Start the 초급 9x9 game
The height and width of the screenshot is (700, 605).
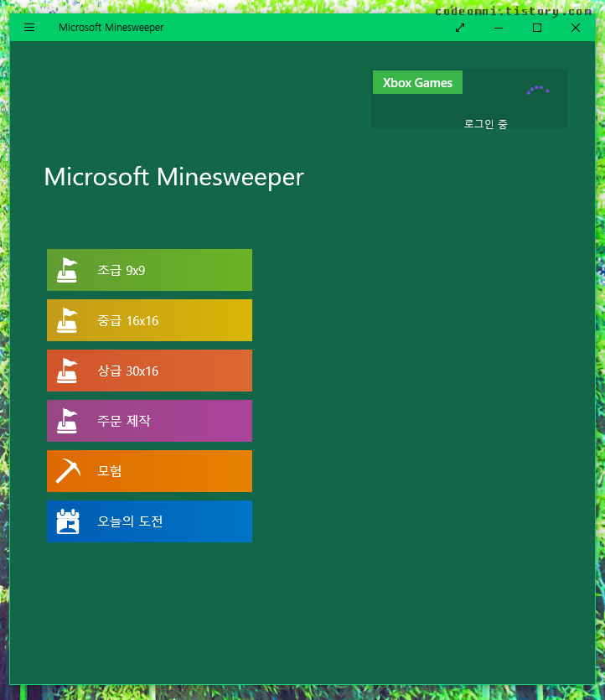(149, 270)
